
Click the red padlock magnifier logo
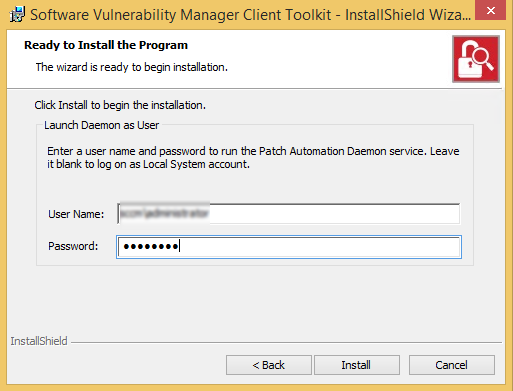click(476, 59)
